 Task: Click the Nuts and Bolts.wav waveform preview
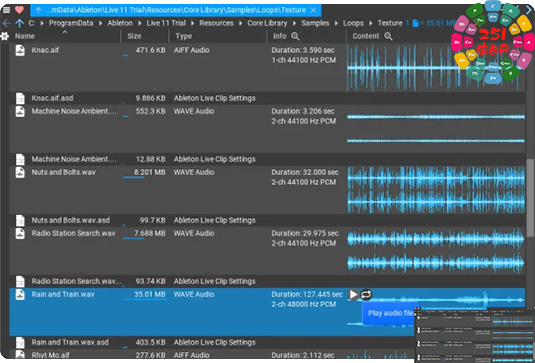[436, 190]
